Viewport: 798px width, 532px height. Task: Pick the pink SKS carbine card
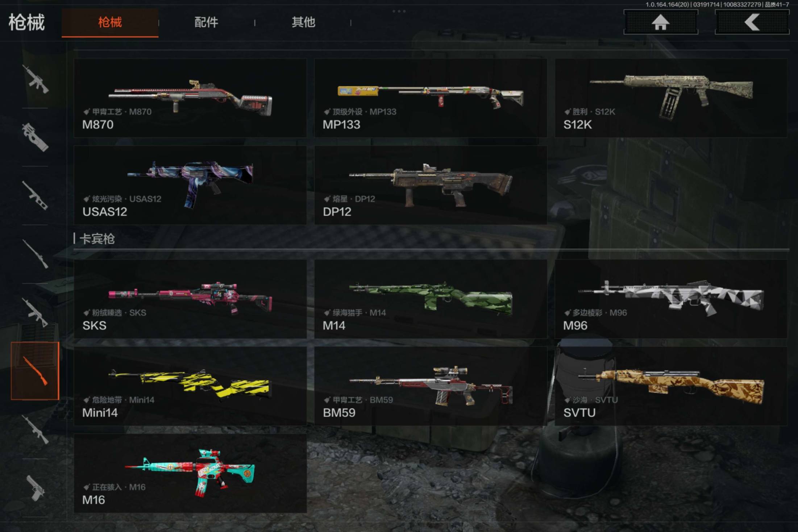190,299
